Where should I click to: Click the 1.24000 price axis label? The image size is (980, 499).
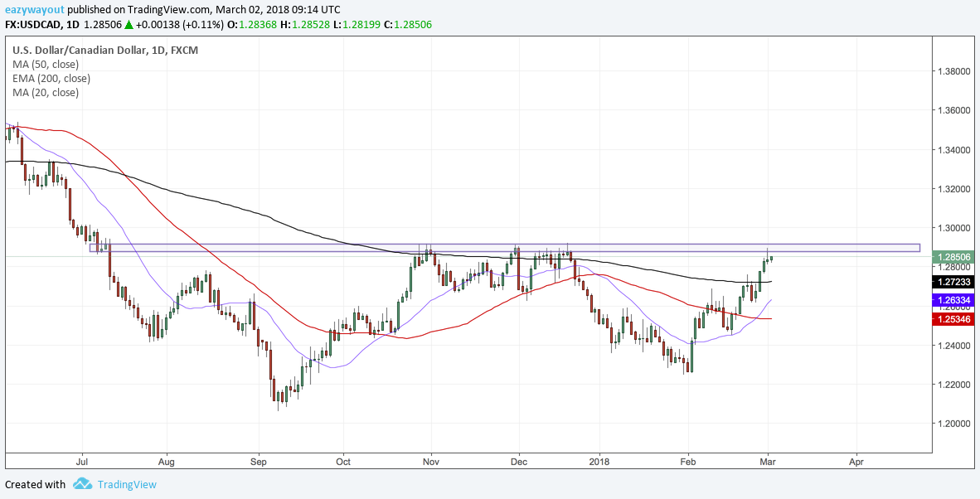click(953, 346)
